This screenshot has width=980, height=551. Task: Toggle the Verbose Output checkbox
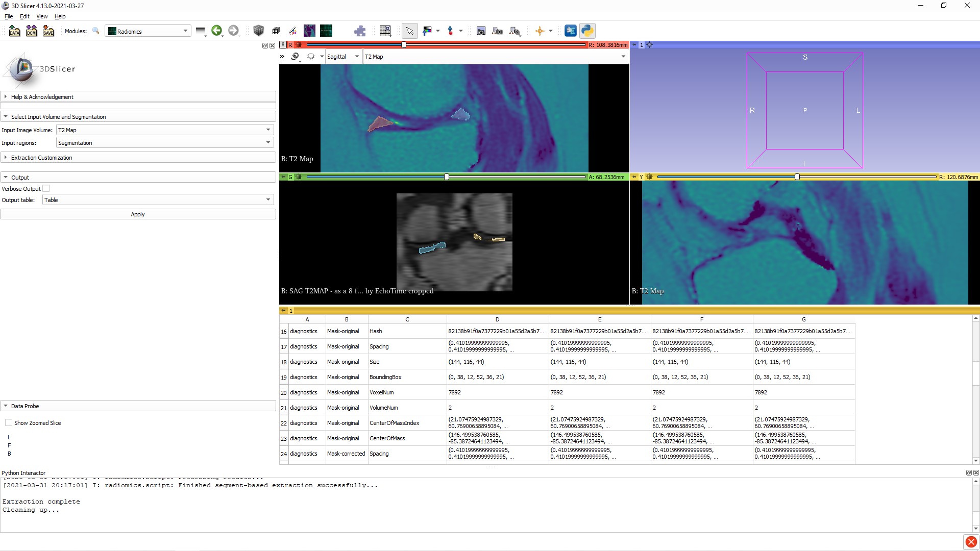(46, 188)
